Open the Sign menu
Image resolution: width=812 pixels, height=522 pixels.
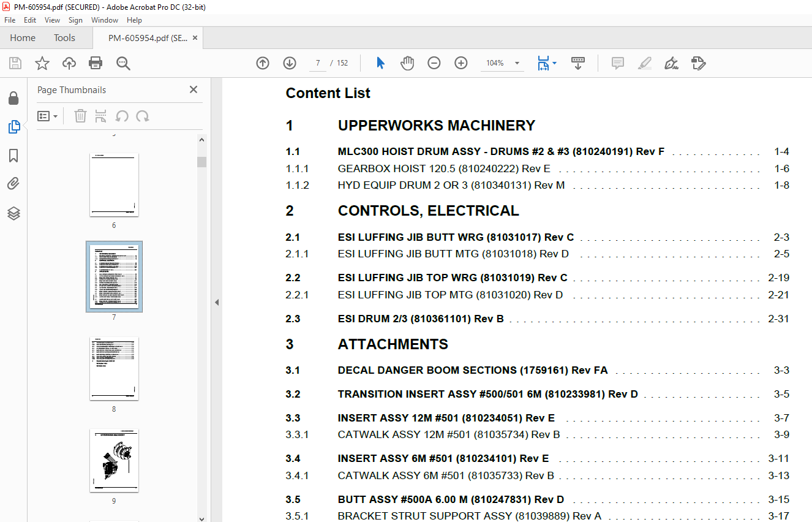click(x=75, y=20)
